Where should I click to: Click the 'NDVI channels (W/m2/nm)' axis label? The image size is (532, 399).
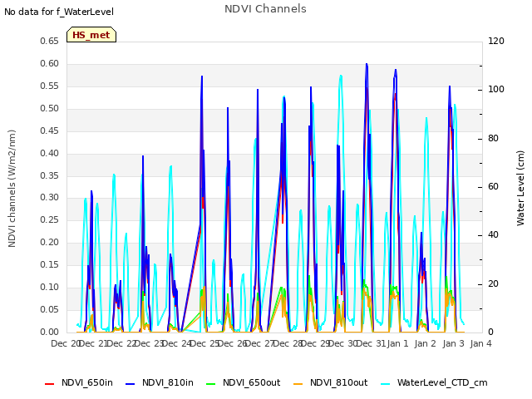[x=12, y=189]
